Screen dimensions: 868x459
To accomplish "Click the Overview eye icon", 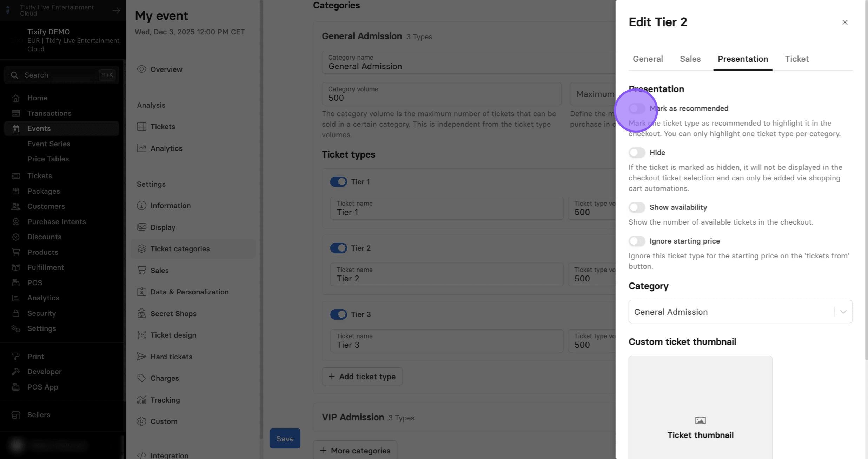I will pyautogui.click(x=141, y=69).
